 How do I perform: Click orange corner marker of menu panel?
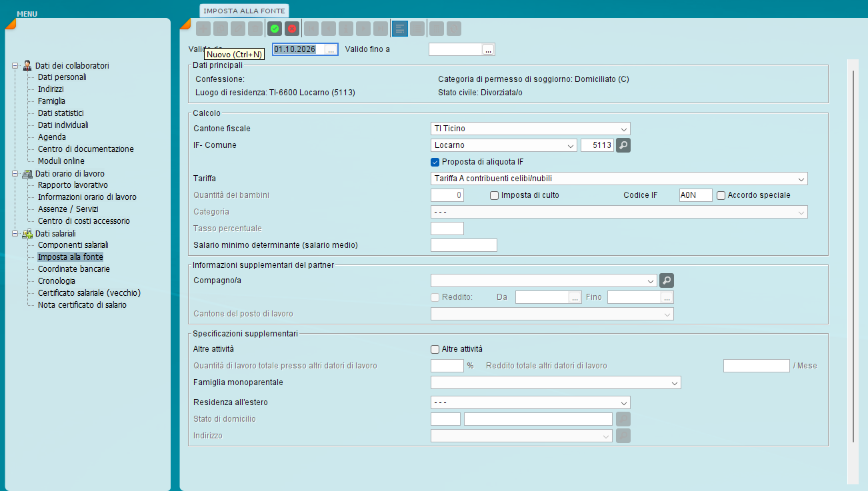pos(10,25)
